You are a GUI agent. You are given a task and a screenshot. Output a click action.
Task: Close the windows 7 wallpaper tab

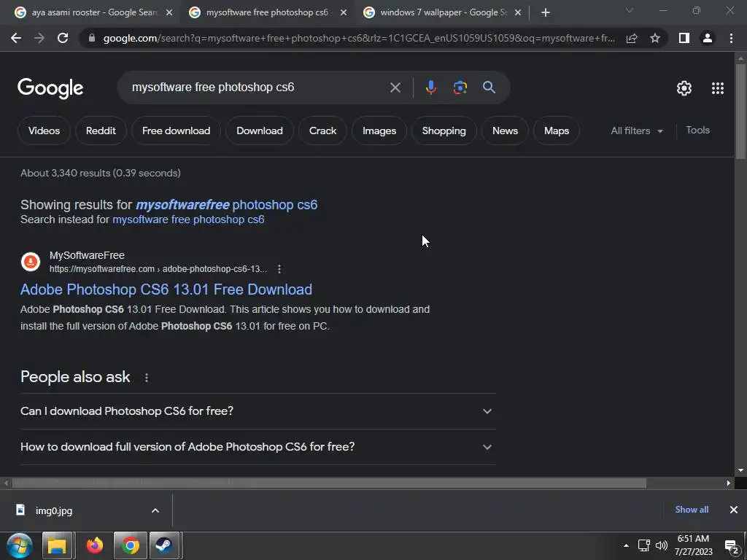pyautogui.click(x=518, y=13)
